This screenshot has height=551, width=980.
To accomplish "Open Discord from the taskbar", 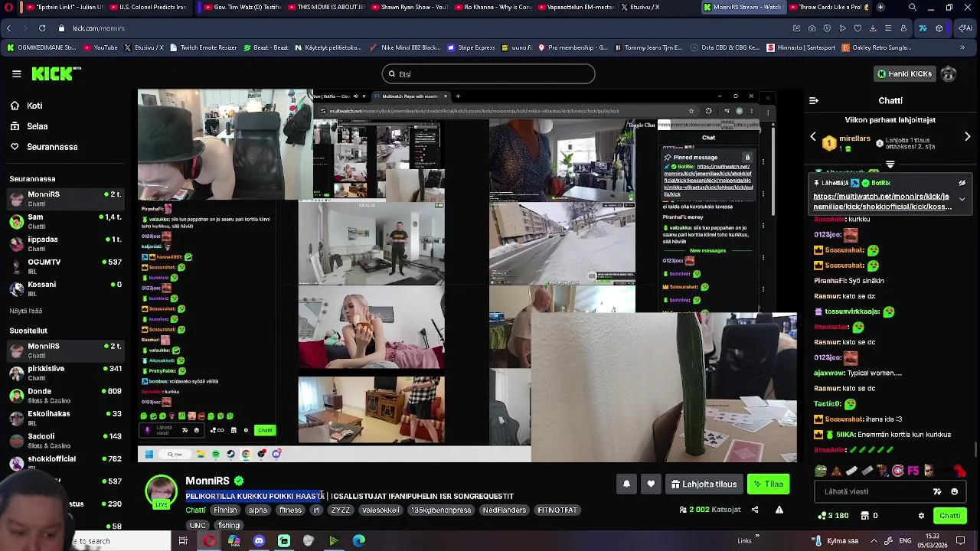I will (x=259, y=541).
